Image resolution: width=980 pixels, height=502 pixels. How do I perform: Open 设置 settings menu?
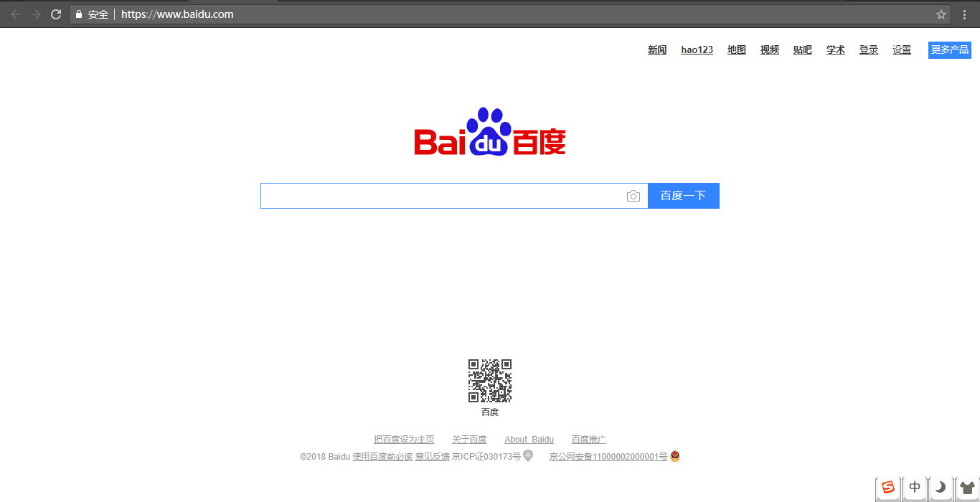click(x=902, y=49)
